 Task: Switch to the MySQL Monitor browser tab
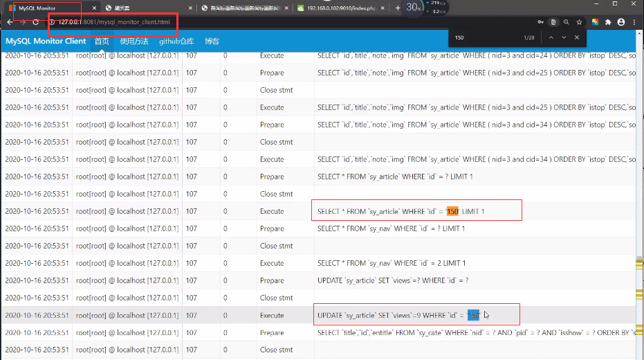[x=42, y=8]
